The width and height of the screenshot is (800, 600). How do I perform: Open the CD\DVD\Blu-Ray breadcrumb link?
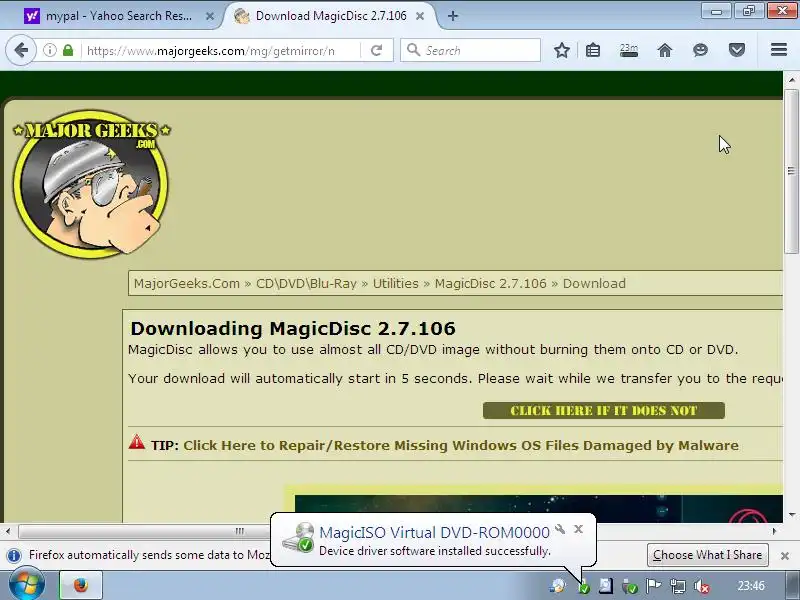tap(306, 284)
